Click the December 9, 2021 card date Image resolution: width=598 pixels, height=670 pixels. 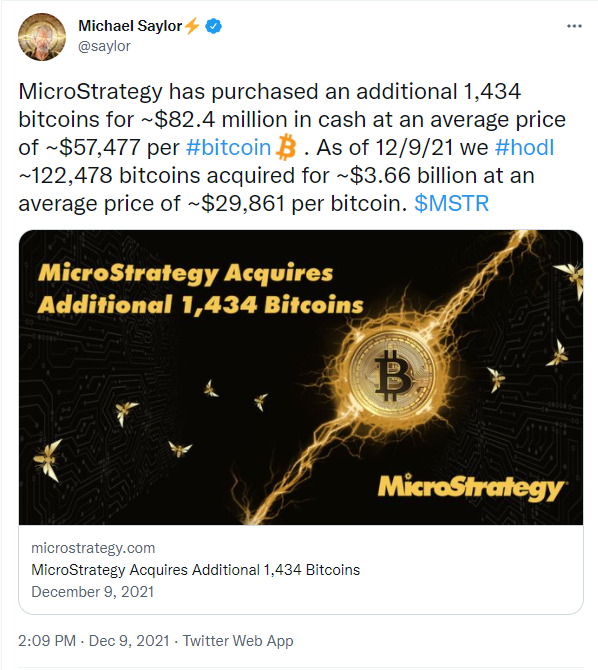92,592
